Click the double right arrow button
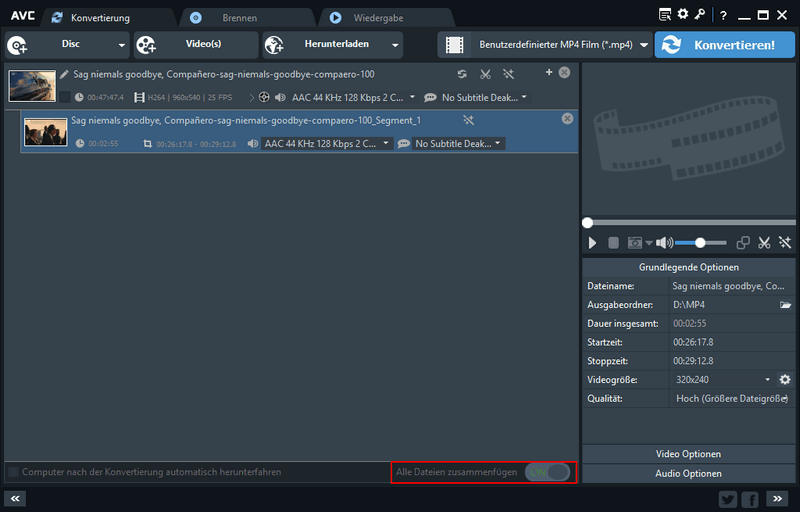The height and width of the screenshot is (512, 800). [778, 499]
